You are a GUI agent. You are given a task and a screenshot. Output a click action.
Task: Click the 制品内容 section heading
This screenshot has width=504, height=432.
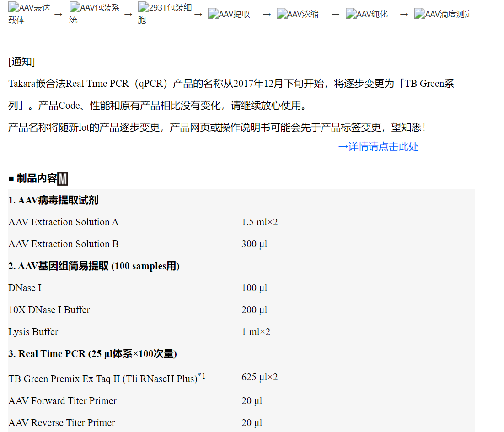click(37, 178)
